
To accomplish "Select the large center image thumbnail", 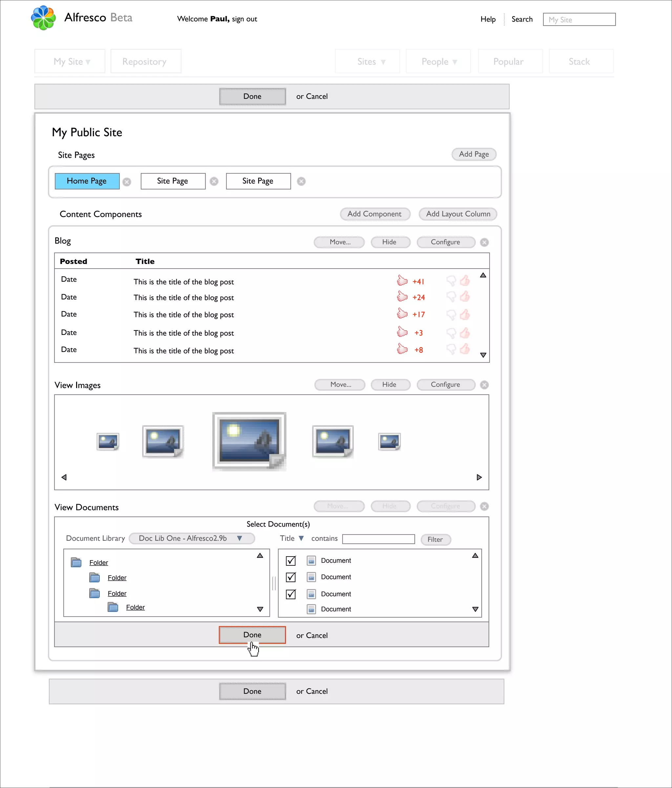I will (249, 441).
